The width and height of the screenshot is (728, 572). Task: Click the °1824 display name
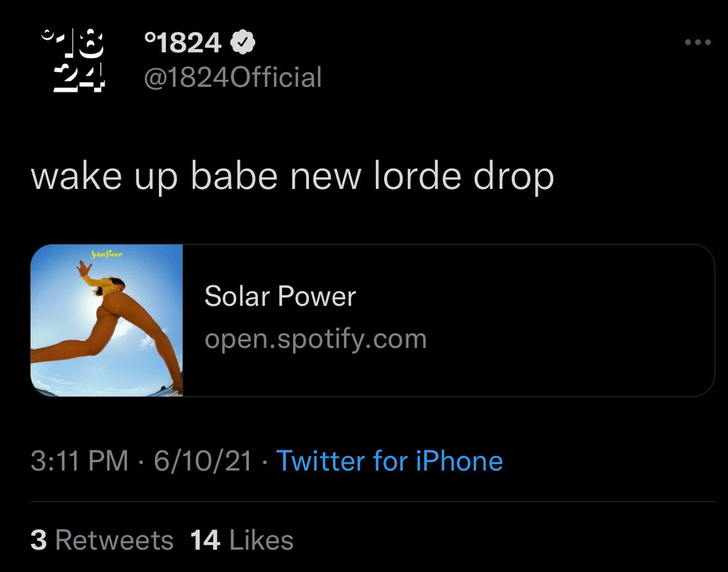(x=182, y=43)
